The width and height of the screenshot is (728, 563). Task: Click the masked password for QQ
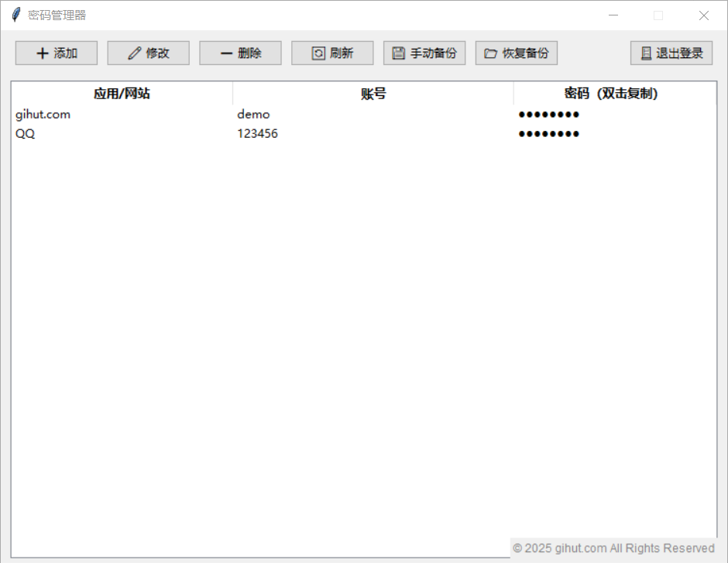[548, 134]
